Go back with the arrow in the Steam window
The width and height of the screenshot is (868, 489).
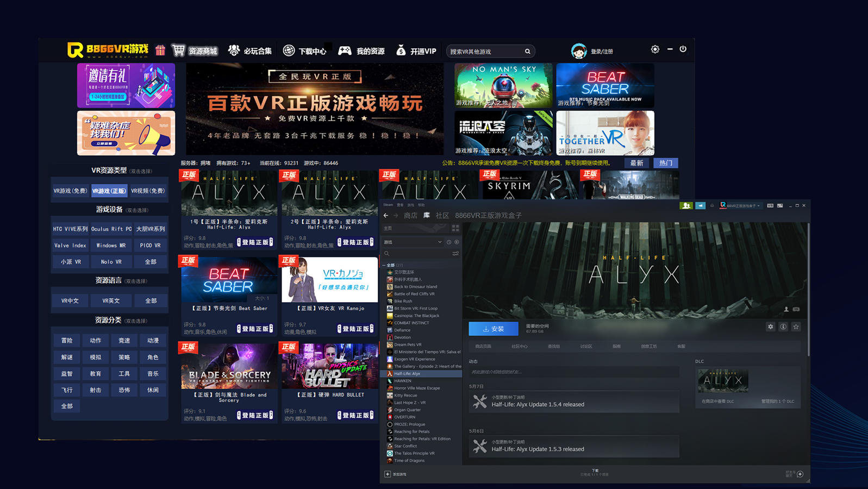[x=386, y=215]
